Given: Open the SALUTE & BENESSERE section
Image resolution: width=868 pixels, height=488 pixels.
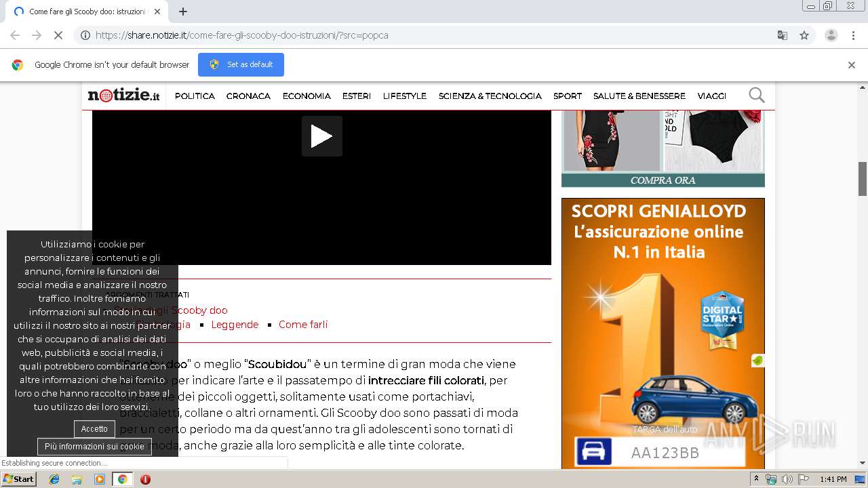Looking at the screenshot, I should click(x=639, y=96).
